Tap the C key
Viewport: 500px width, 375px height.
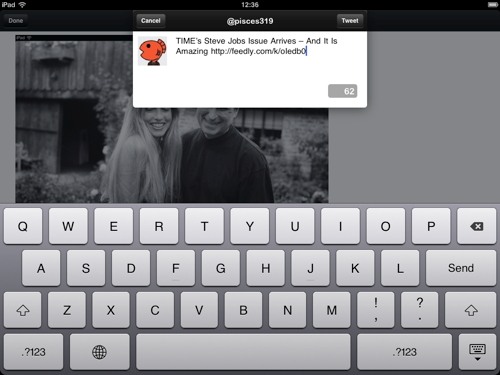point(155,310)
